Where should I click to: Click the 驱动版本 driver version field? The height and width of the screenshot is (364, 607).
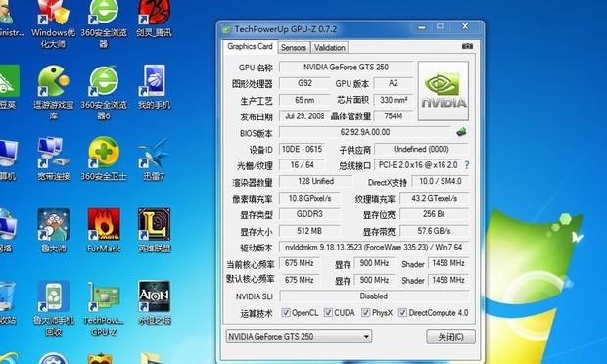(374, 247)
